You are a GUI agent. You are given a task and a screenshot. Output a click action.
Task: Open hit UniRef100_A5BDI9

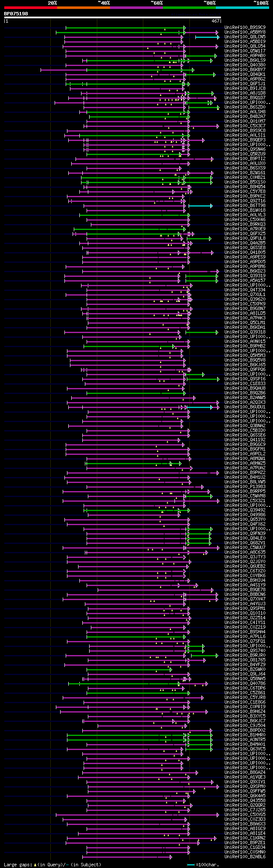click(245, 41)
